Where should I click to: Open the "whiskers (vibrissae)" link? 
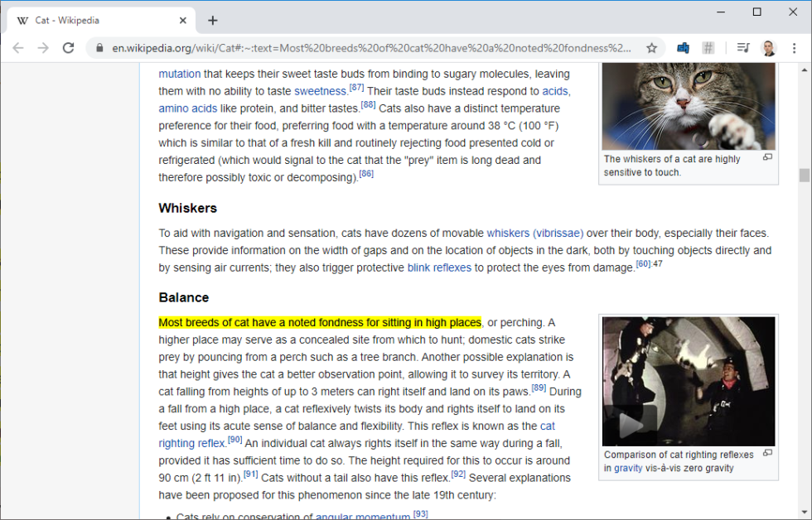535,234
